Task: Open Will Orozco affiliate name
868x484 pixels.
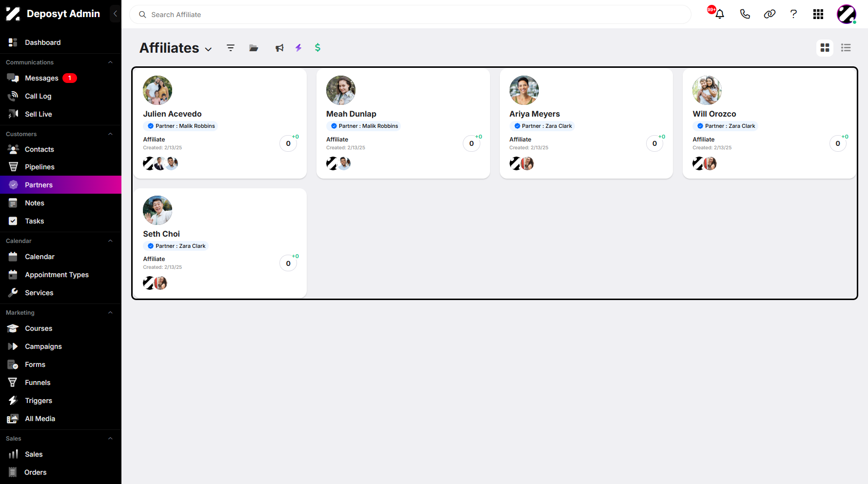Action: click(x=714, y=114)
